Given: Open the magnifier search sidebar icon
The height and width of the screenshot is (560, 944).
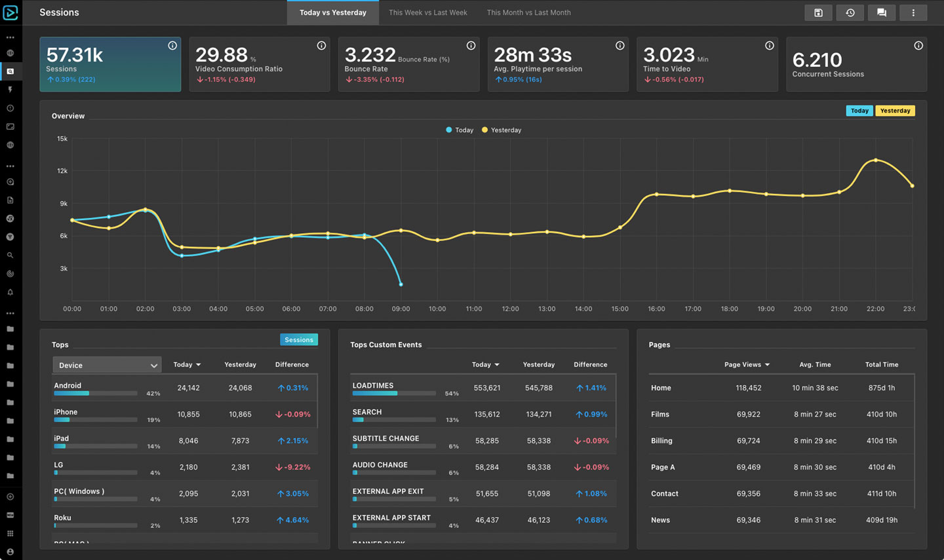Looking at the screenshot, I should point(10,255).
